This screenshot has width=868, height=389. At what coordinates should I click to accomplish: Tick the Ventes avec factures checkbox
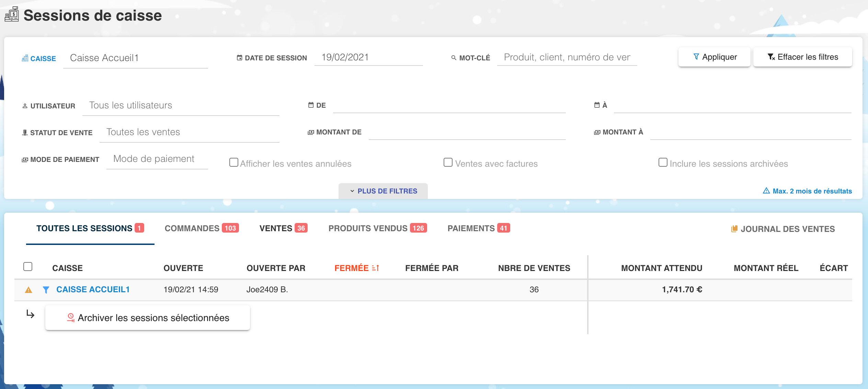448,162
